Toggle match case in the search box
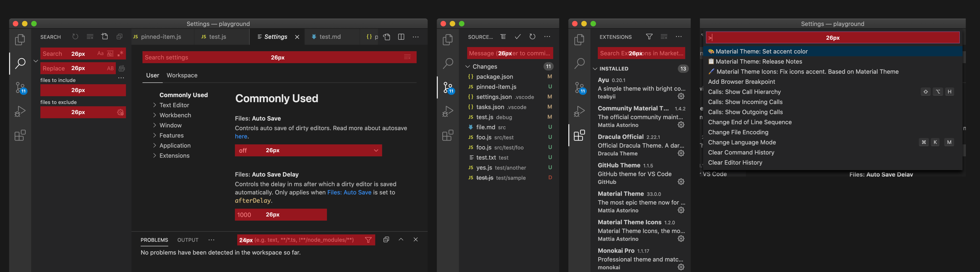The image size is (980, 272). (x=100, y=53)
